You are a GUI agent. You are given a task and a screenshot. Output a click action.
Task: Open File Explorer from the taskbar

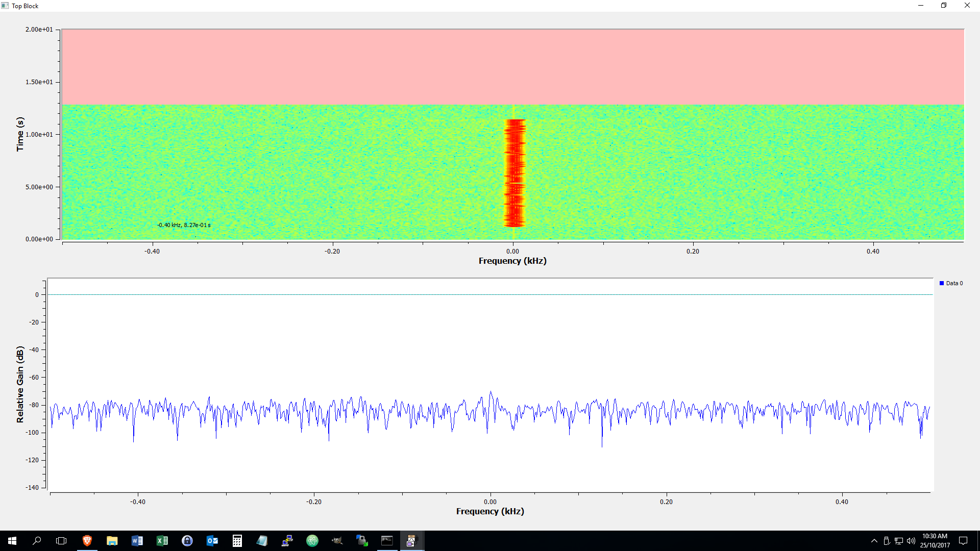click(x=112, y=541)
